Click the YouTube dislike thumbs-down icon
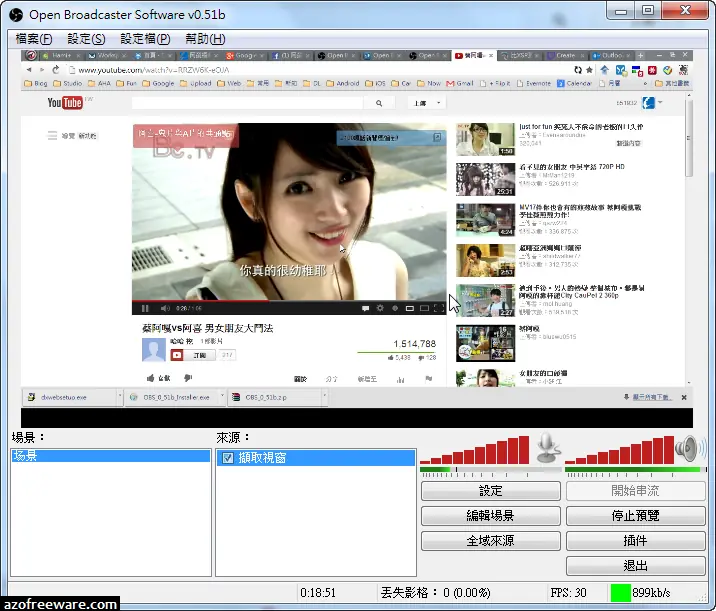Image resolution: width=716 pixels, height=611 pixels. [188, 378]
